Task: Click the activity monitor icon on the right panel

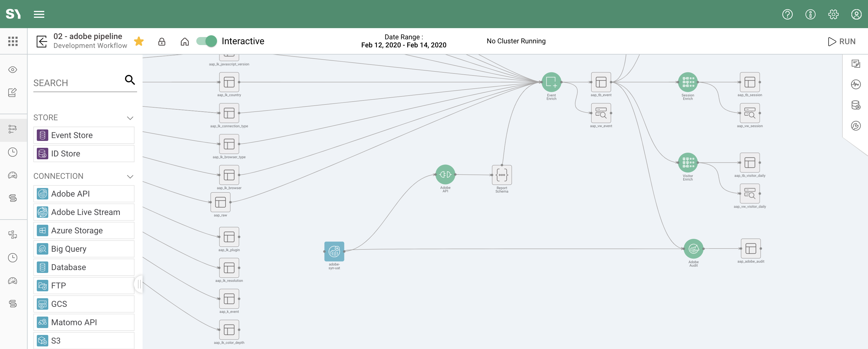Action: 856,84
